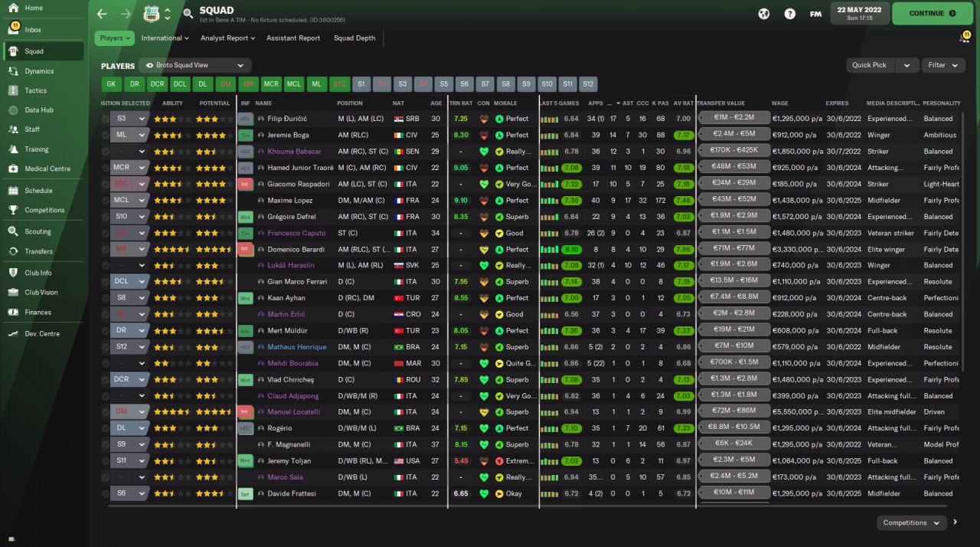Open the 22 May 2022 date button
This screenshot has height=547, width=980.
pos(859,14)
